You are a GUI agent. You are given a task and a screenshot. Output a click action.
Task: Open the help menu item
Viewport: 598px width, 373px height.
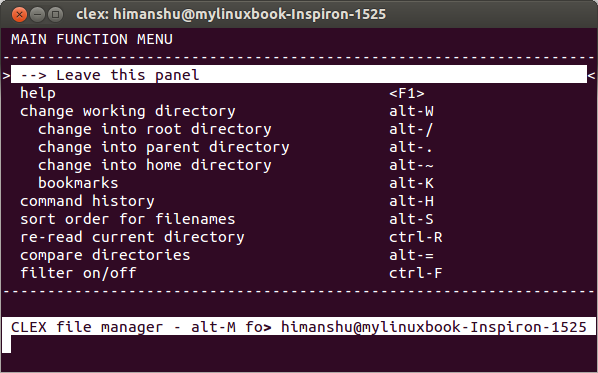38,93
